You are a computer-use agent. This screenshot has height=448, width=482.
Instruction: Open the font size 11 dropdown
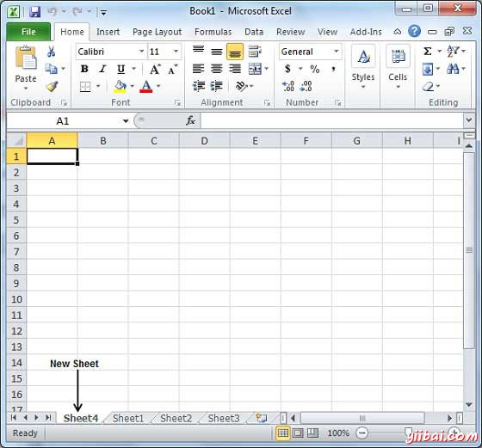tap(176, 51)
